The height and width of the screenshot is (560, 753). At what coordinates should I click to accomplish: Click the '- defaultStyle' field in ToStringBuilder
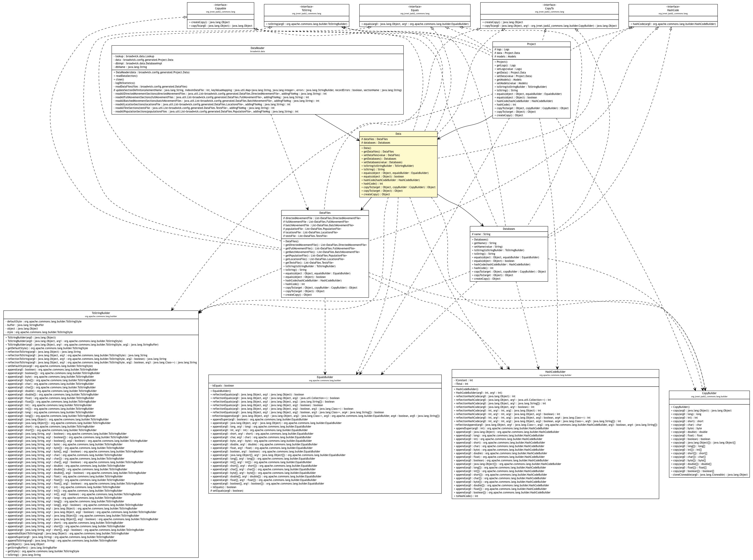43,321
